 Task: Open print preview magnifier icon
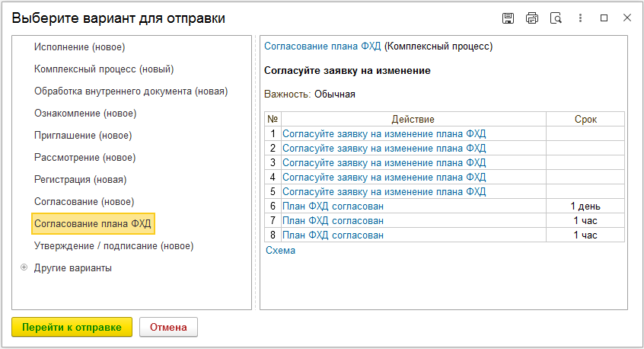point(556,18)
